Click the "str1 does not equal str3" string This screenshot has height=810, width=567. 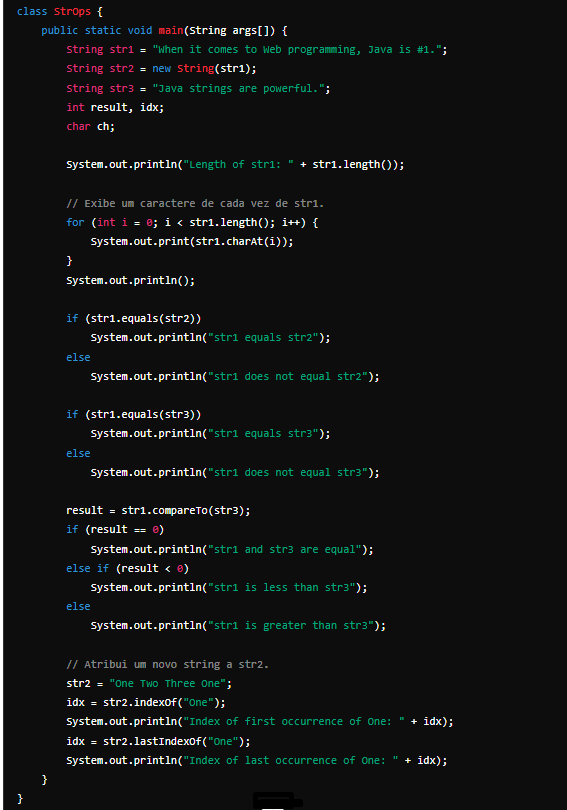pyautogui.click(x=288, y=473)
